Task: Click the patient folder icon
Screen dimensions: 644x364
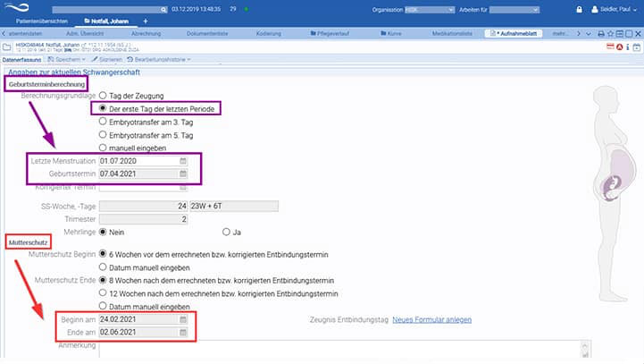Action: [6, 47]
